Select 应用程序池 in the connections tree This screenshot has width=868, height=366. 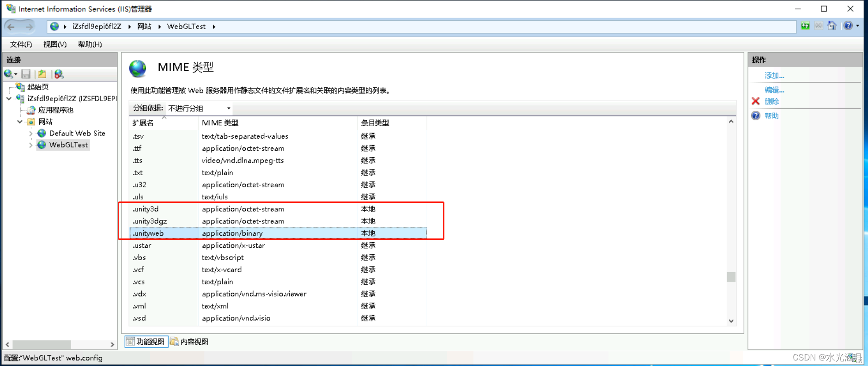pos(55,110)
